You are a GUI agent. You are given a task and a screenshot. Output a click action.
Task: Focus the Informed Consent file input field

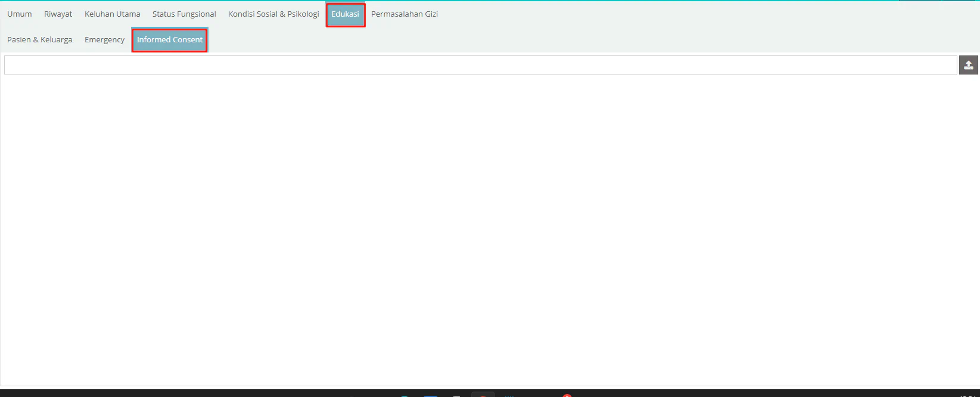(480, 65)
